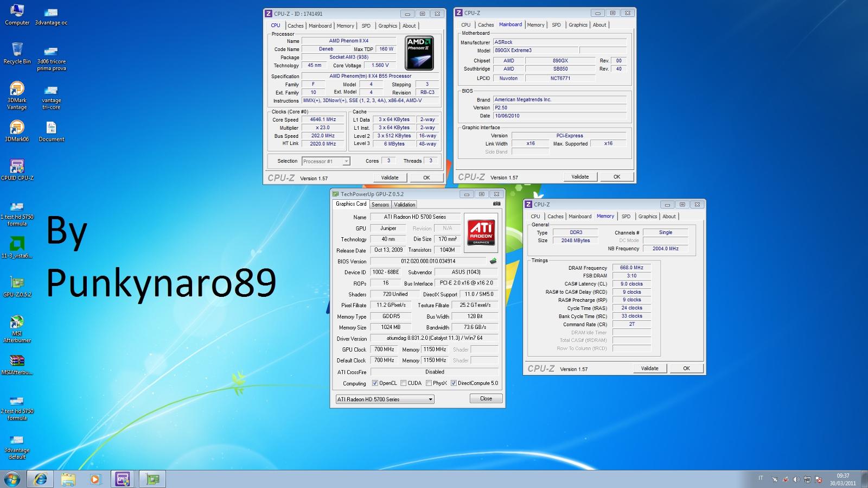Select Graphics tab in CPU-Z Mainboard window

(578, 24)
